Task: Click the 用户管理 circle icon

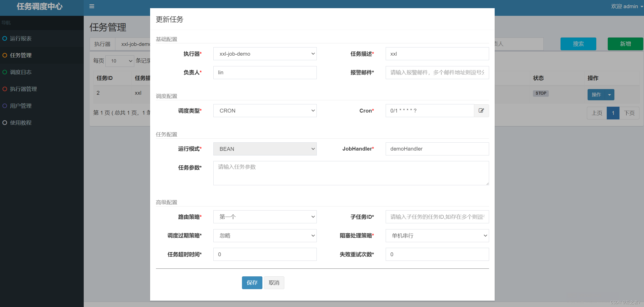Action: coord(5,106)
